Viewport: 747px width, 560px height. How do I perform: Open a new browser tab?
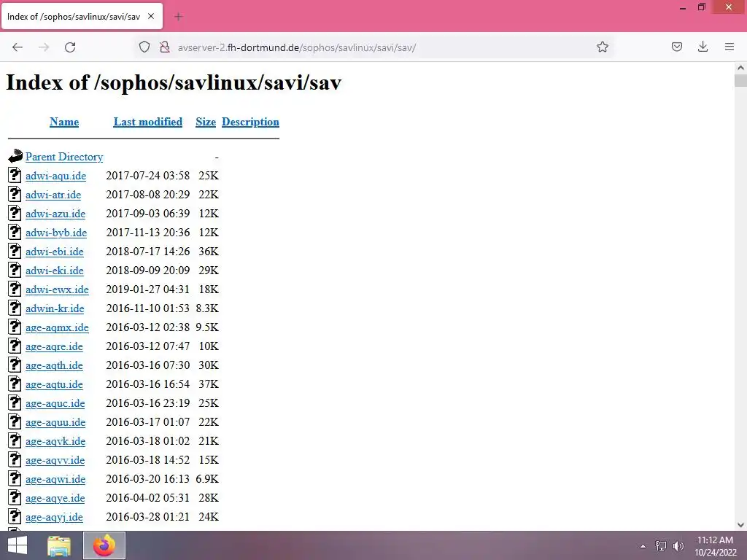point(178,17)
